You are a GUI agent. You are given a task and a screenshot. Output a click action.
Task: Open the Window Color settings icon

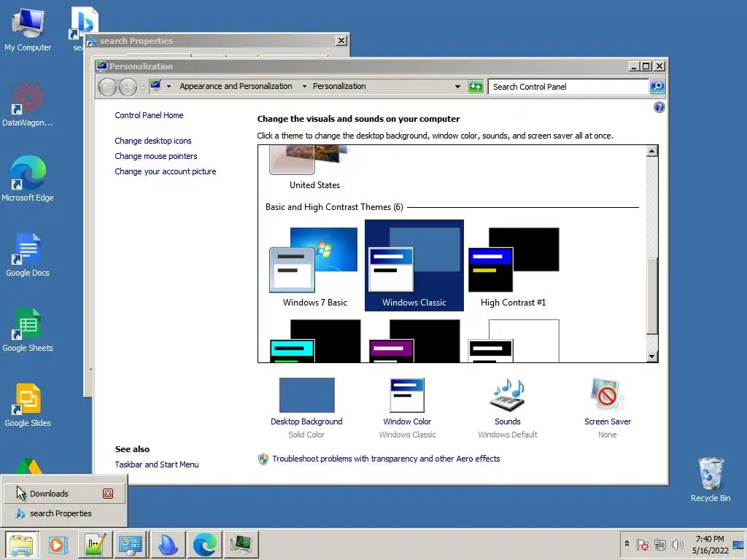click(x=407, y=394)
